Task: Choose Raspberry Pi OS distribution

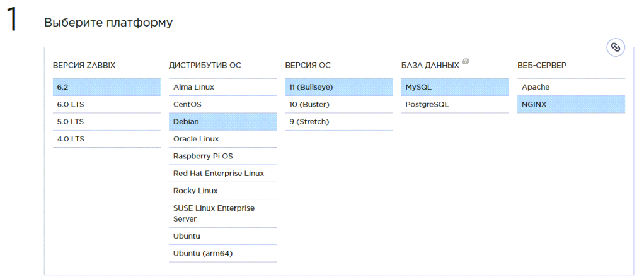Action: coord(222,157)
